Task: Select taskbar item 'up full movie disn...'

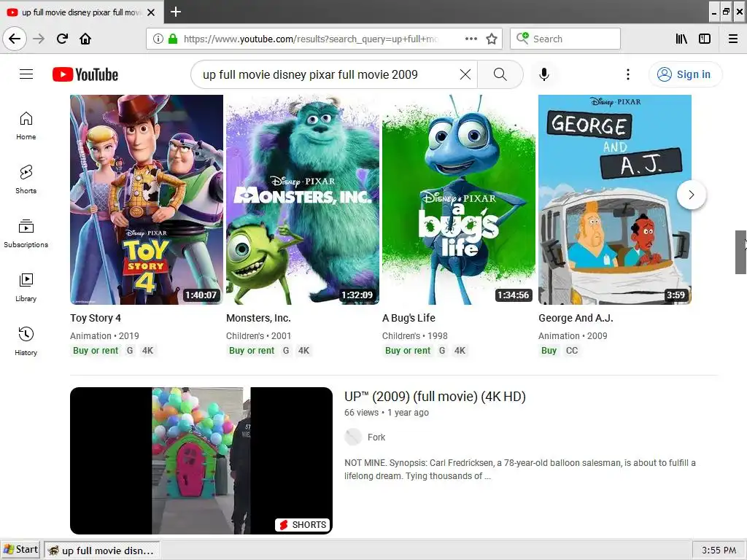Action: 102,551
